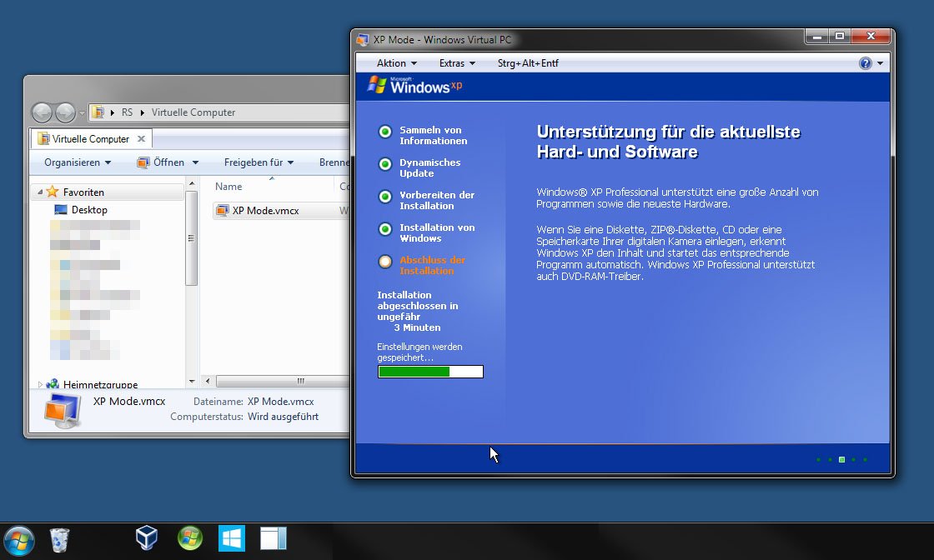
Task: Click the XP Mode.vmcx file icon in list
Action: 222,210
